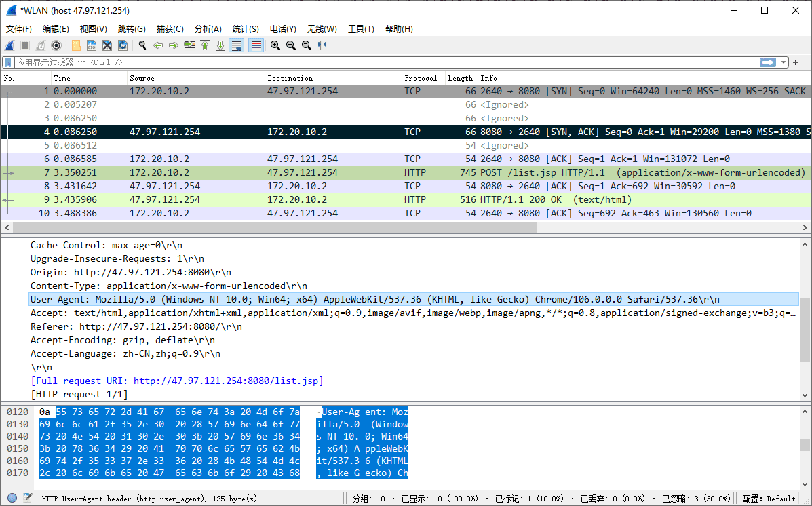The height and width of the screenshot is (506, 812).
Task: Go to the first packet arrow icon
Action: point(205,45)
